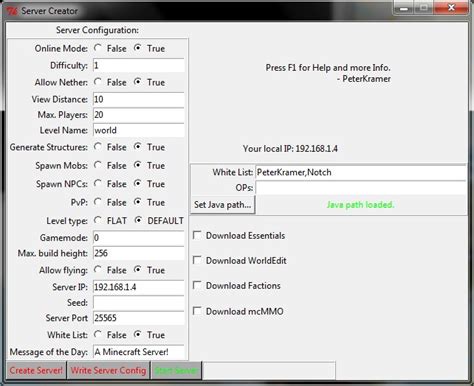
Task: Open Set Java path... dialog
Action: (x=223, y=204)
